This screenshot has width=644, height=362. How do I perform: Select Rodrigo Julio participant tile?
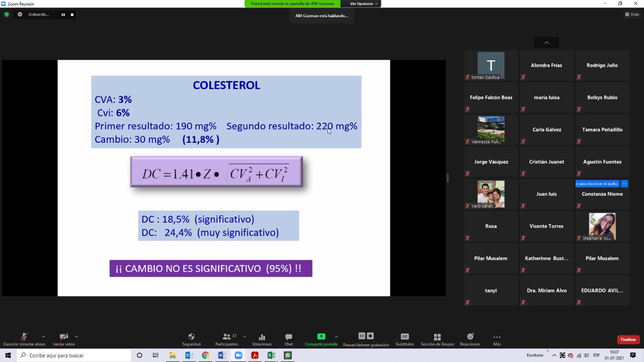[602, 65]
